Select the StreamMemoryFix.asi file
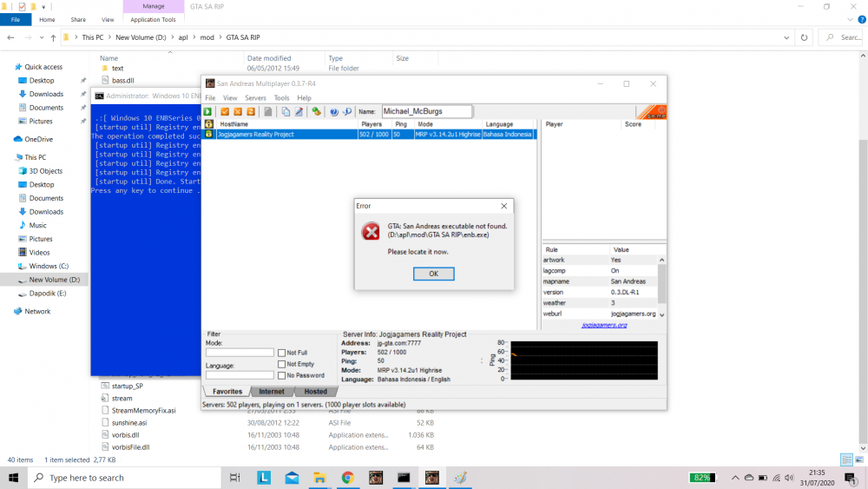This screenshot has width=868, height=489. [143, 410]
